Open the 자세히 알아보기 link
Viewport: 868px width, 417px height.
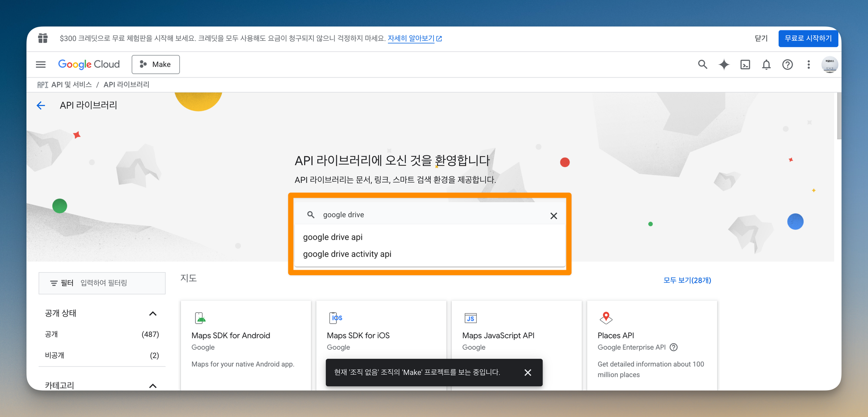[415, 38]
